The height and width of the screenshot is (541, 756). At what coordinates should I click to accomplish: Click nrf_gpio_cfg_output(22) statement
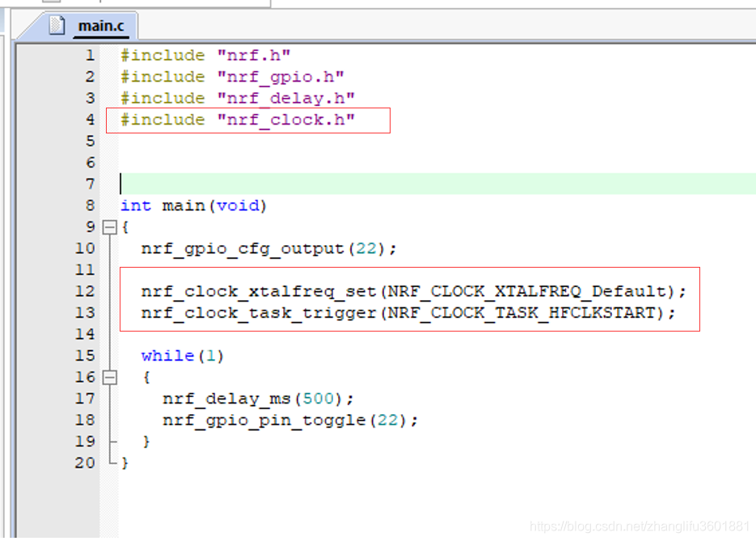tap(268, 249)
